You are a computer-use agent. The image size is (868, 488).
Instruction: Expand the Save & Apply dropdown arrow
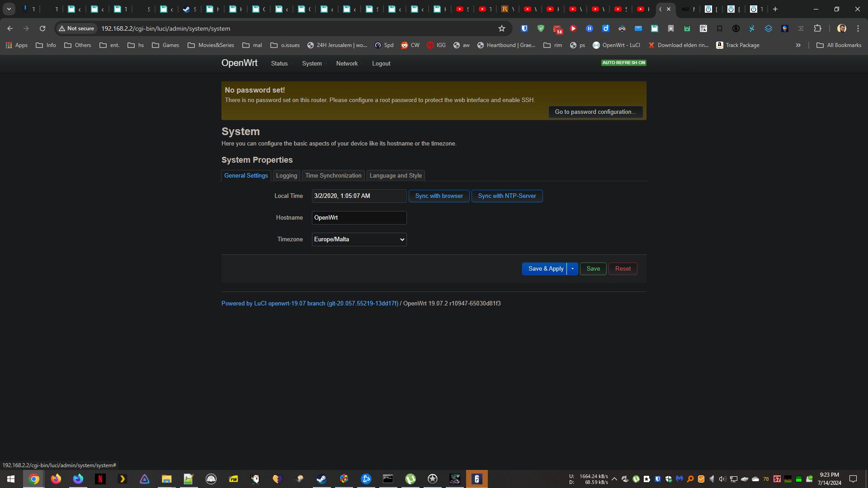pyautogui.click(x=572, y=268)
